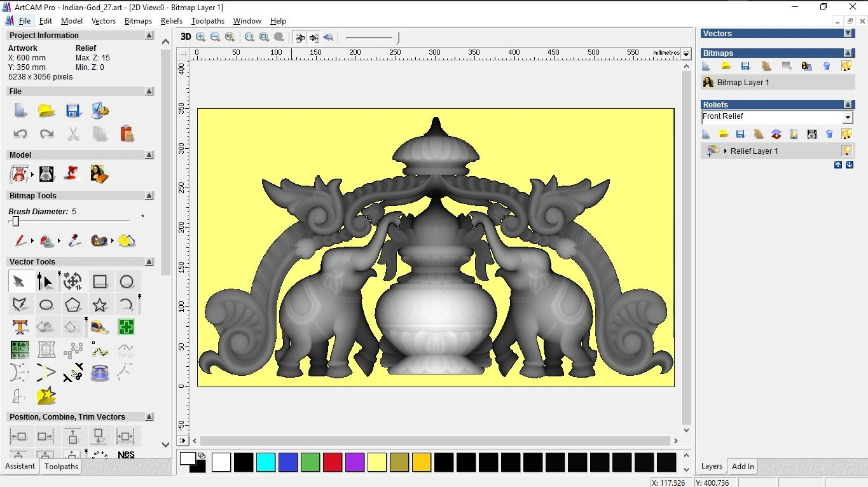
Task: Open the Front Relief dropdown
Action: [x=847, y=118]
